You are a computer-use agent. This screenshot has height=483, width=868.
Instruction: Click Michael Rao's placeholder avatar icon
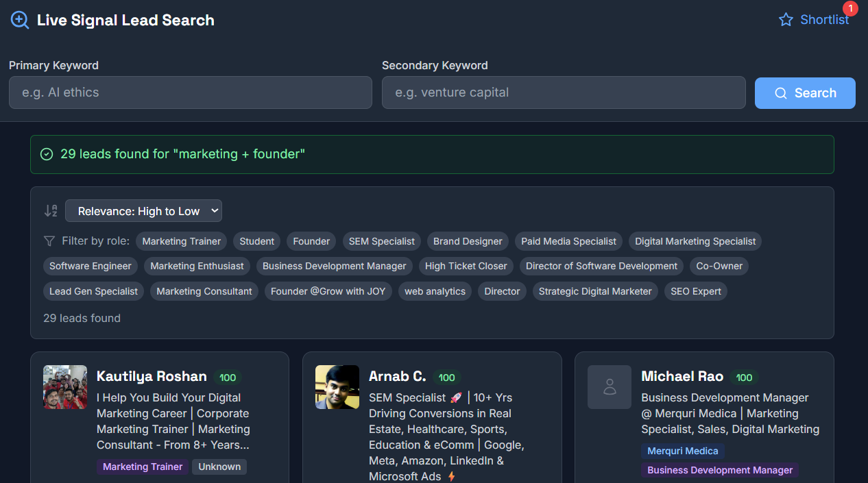point(609,387)
